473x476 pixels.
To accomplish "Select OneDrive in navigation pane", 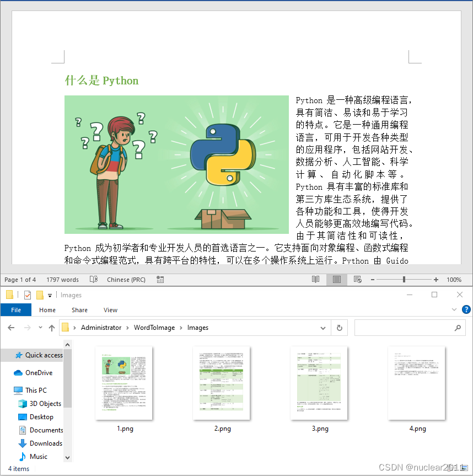I will pyautogui.click(x=34, y=373).
